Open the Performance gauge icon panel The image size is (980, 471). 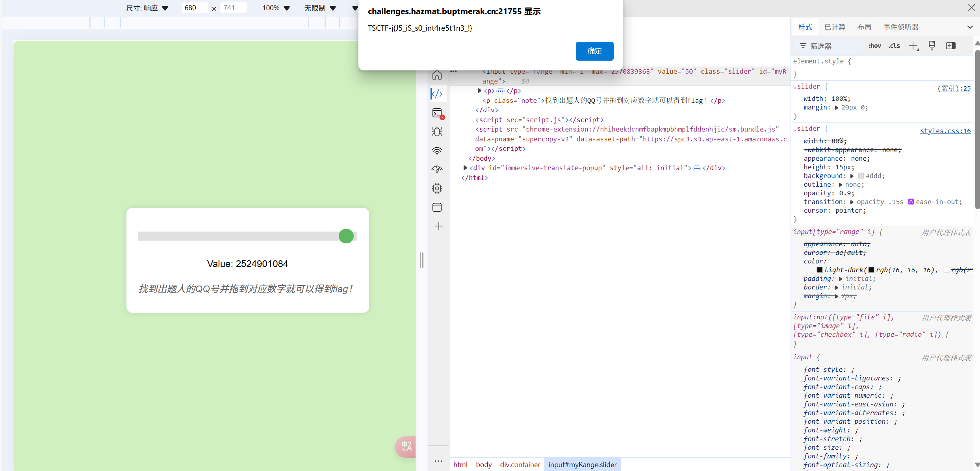pyautogui.click(x=437, y=169)
